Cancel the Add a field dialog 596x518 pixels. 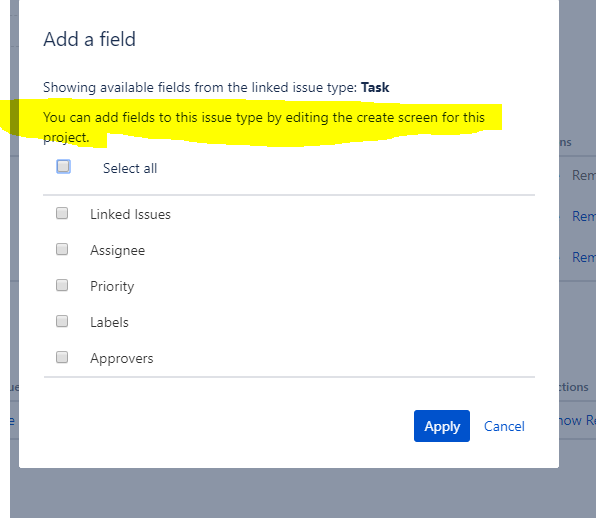click(504, 426)
